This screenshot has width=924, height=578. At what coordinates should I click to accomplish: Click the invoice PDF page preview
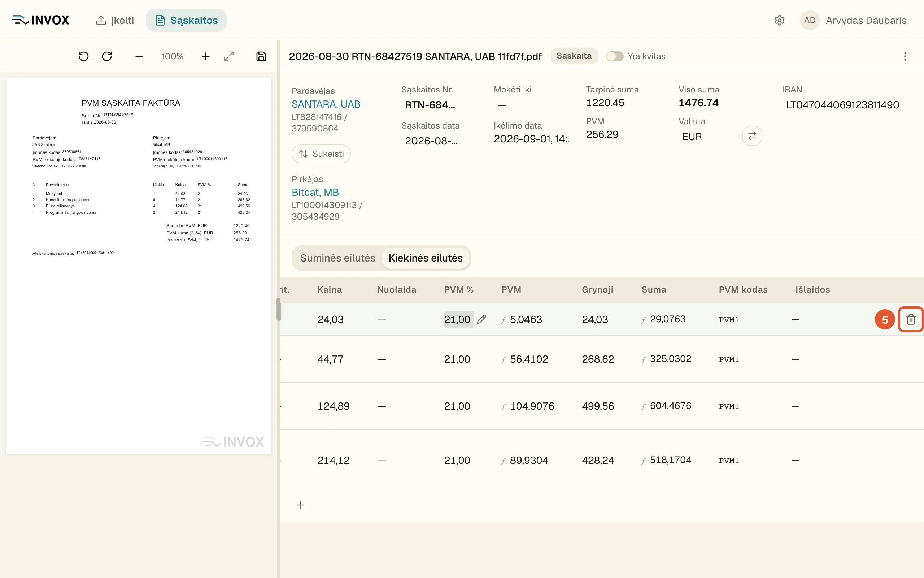tap(139, 266)
